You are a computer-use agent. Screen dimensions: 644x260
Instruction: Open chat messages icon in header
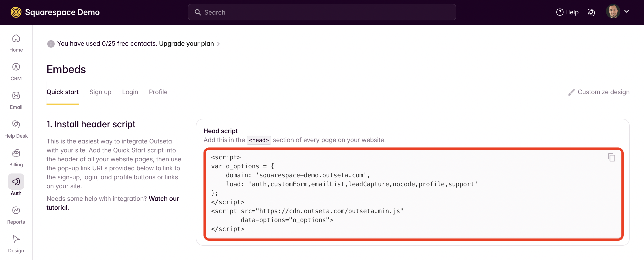tap(591, 12)
